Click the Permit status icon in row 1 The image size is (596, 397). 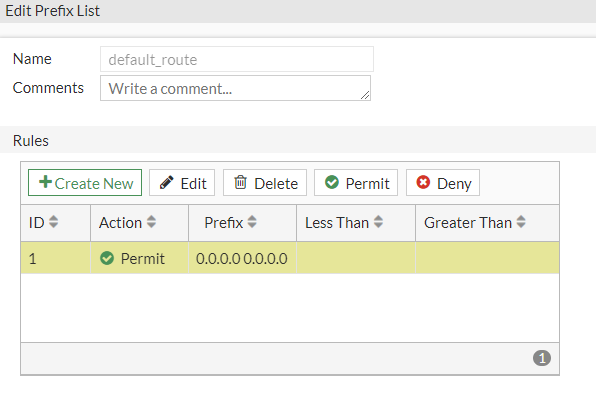(107, 258)
